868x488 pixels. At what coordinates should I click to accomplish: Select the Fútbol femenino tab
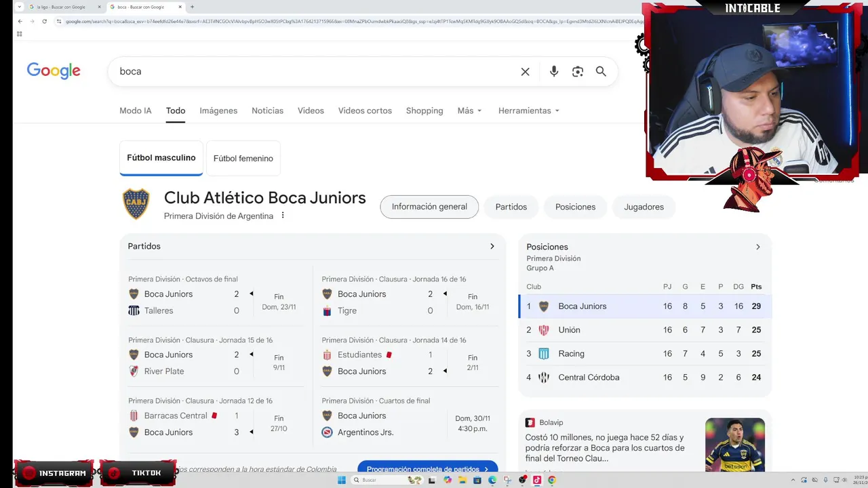click(243, 158)
